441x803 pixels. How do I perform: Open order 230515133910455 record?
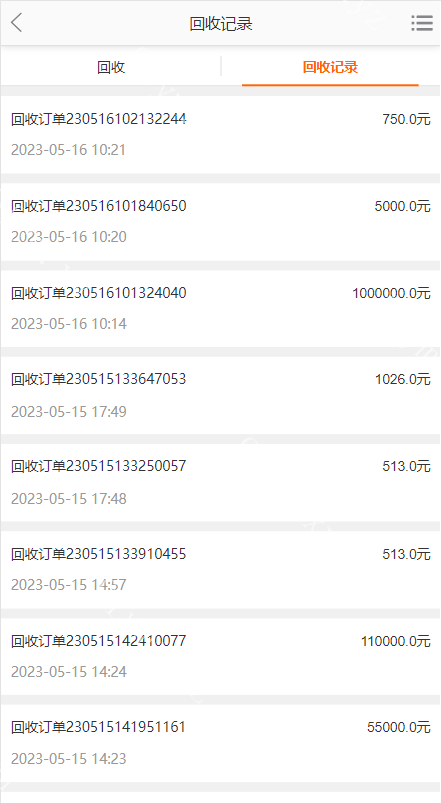pos(220,569)
